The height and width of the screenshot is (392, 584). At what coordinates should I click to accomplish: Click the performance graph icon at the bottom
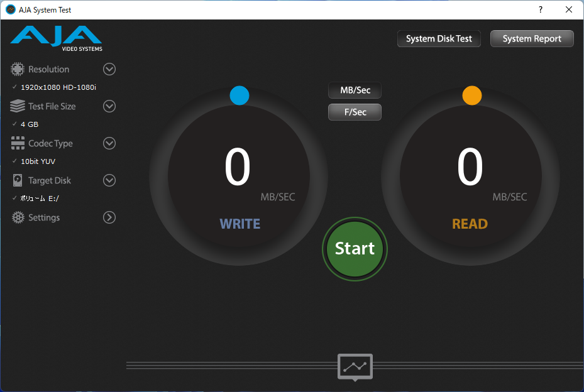point(355,367)
